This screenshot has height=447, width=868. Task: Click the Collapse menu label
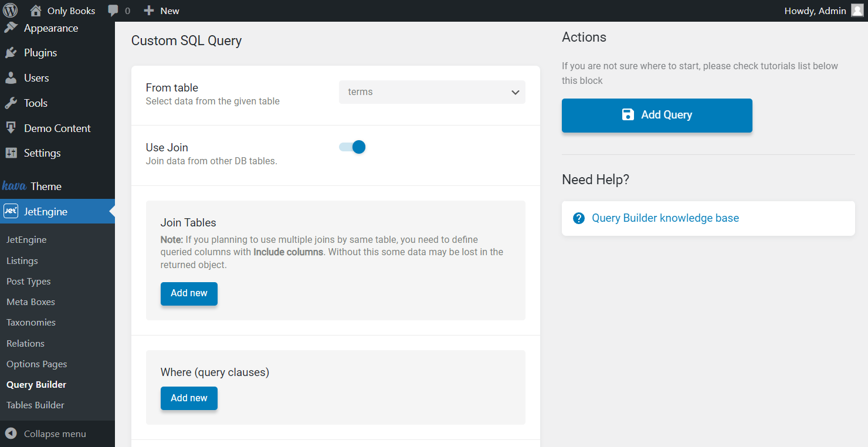[x=55, y=434]
